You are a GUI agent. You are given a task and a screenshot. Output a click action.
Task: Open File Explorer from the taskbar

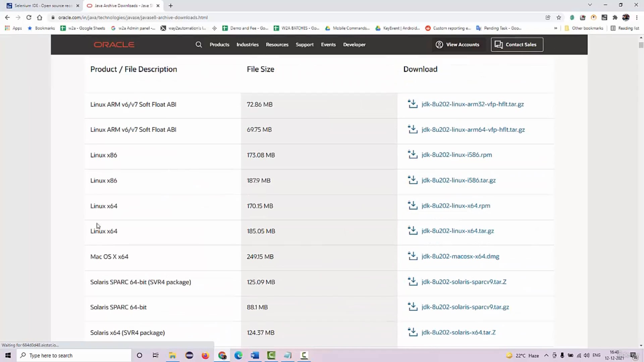point(172,355)
